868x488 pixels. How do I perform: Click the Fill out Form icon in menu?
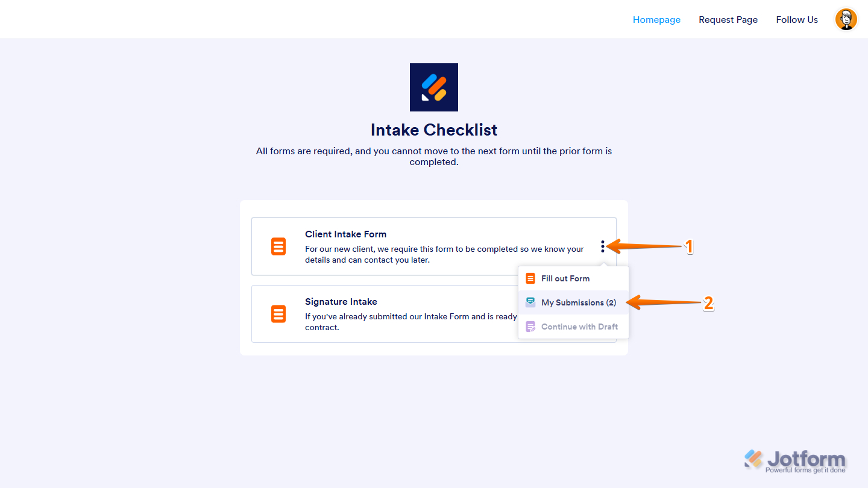point(530,278)
